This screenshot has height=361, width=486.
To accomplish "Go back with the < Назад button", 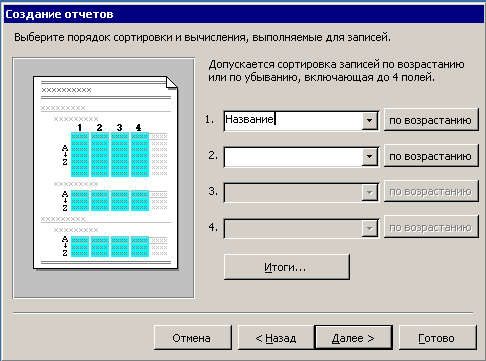I will point(276,338).
